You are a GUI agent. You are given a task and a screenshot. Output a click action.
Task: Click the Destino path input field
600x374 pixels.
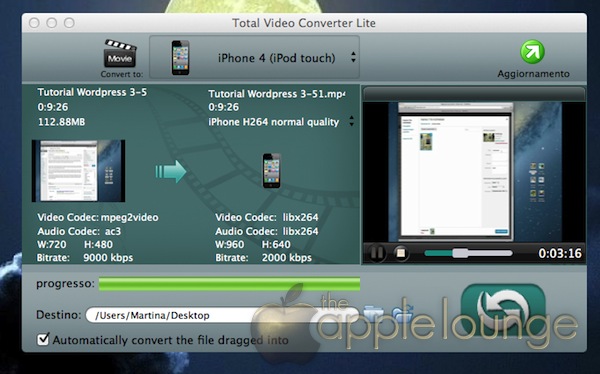point(222,315)
